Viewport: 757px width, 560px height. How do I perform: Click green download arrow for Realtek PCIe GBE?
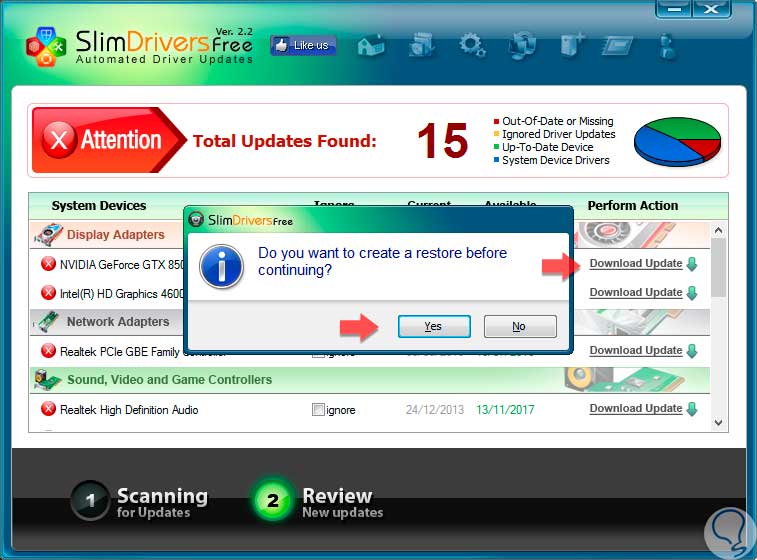[692, 351]
